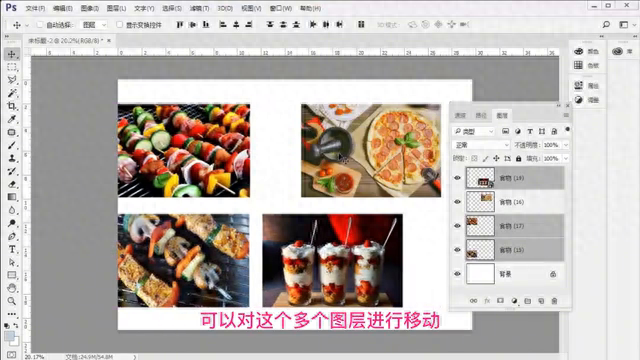Select the Gradient tool
Image resolution: width=640 pixels, height=360 pixels.
11,197
